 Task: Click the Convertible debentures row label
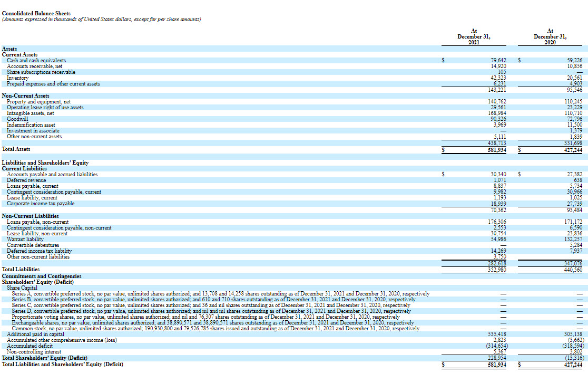click(33, 245)
